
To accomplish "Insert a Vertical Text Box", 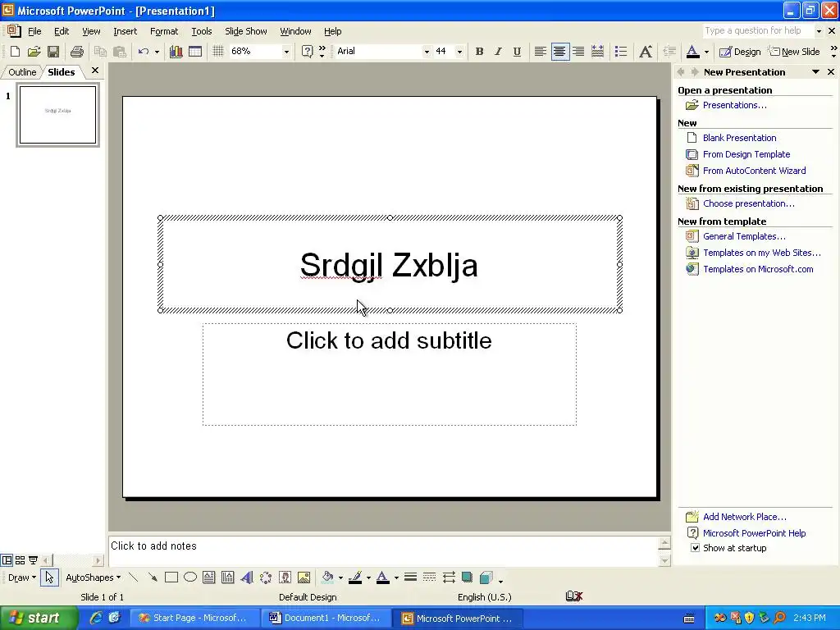I will [x=228, y=577].
